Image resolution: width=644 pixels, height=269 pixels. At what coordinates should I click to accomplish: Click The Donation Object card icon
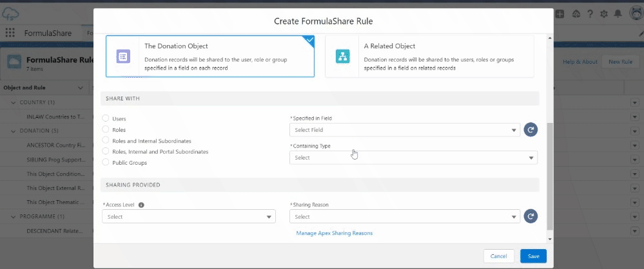[x=123, y=57]
